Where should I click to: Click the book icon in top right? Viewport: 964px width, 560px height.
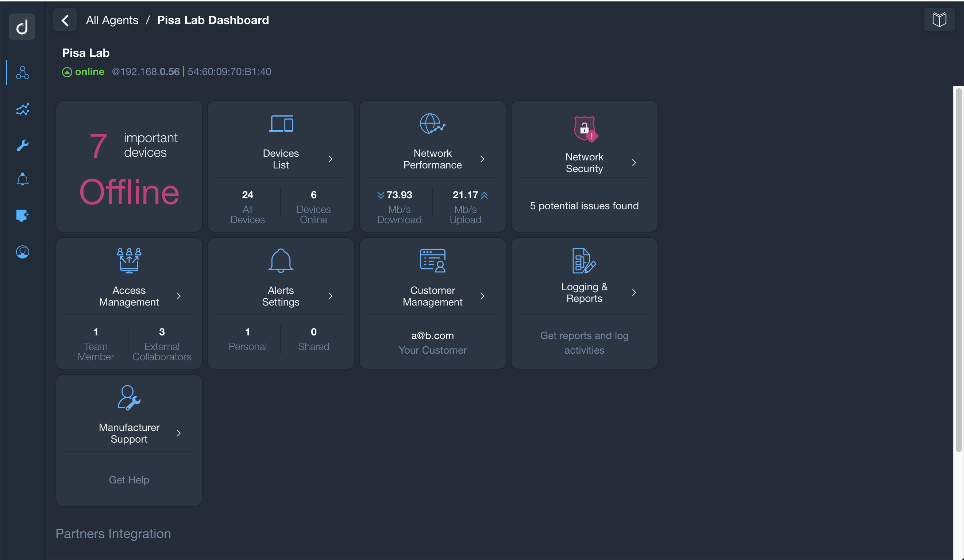(x=940, y=20)
